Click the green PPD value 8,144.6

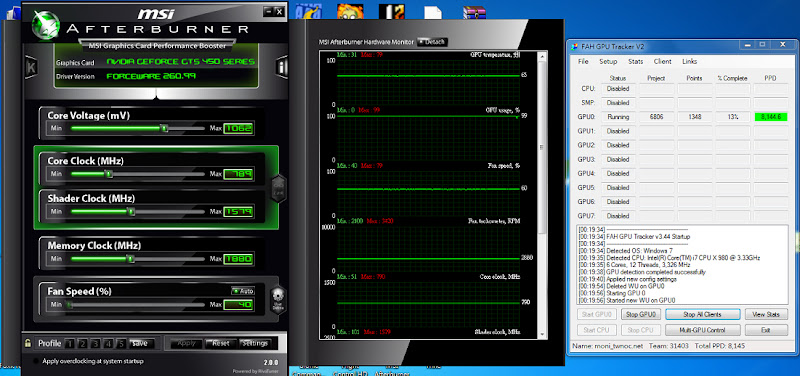[x=770, y=117]
